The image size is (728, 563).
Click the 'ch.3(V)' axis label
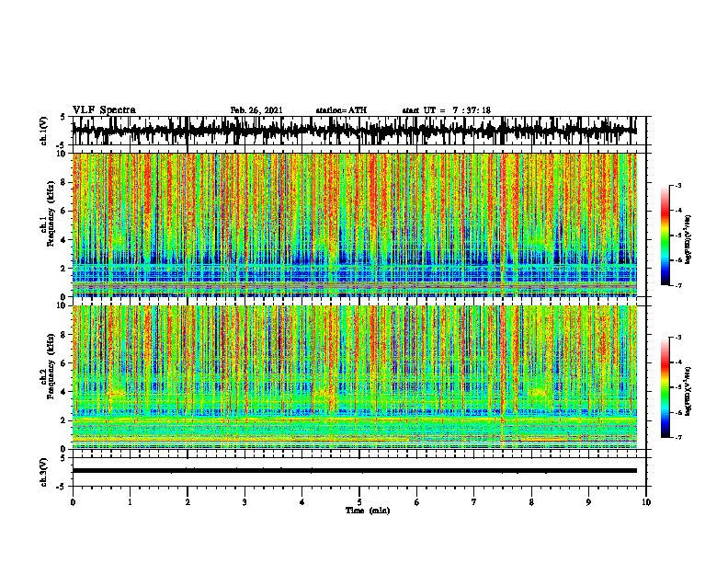click(x=43, y=473)
